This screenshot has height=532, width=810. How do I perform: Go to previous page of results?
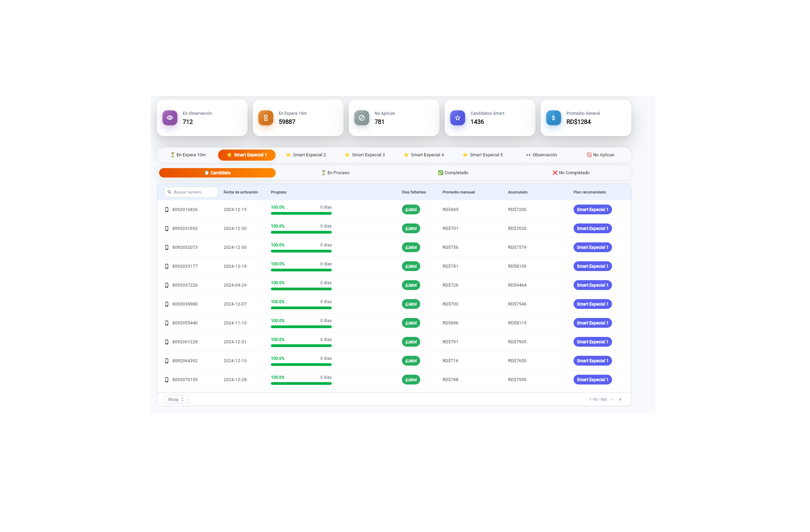(612, 399)
